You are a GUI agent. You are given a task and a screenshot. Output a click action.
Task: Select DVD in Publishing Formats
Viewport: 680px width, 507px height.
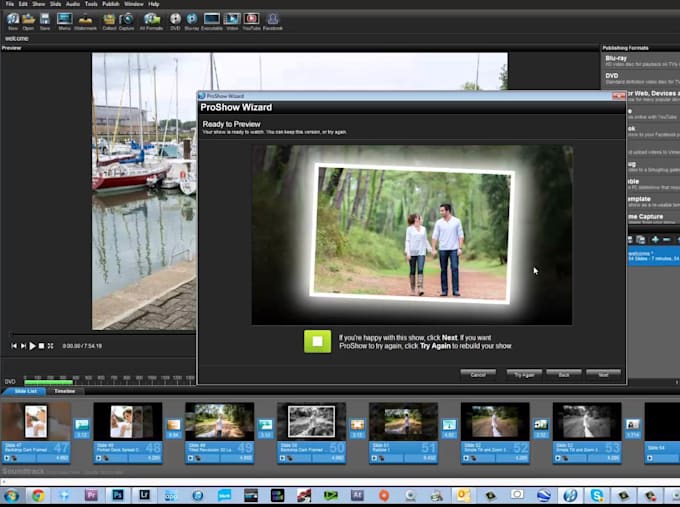[x=641, y=79]
